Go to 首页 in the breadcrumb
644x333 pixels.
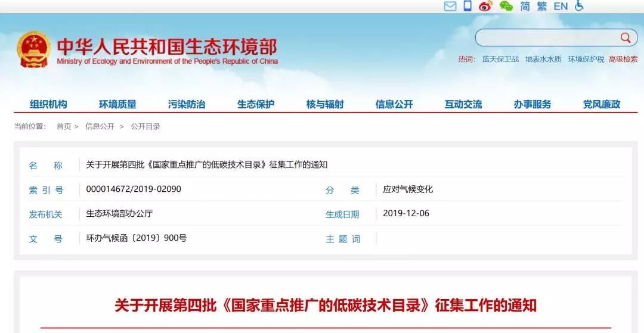pos(64,126)
